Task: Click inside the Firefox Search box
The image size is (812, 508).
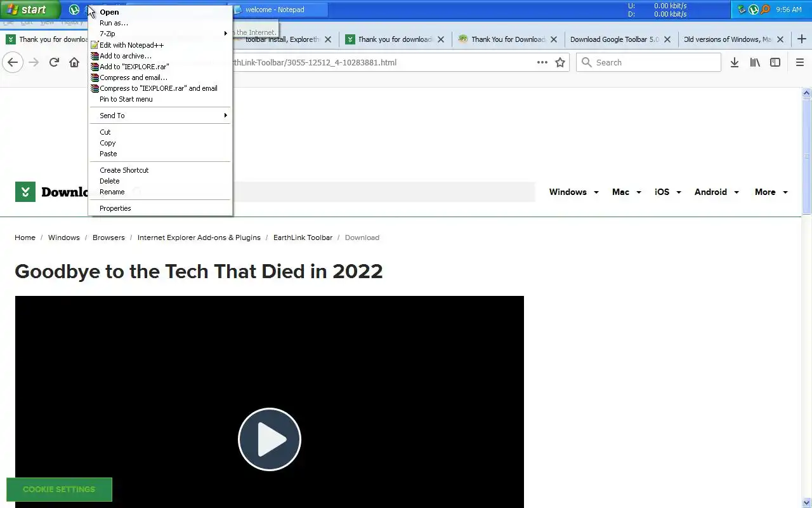Action: pyautogui.click(x=648, y=62)
